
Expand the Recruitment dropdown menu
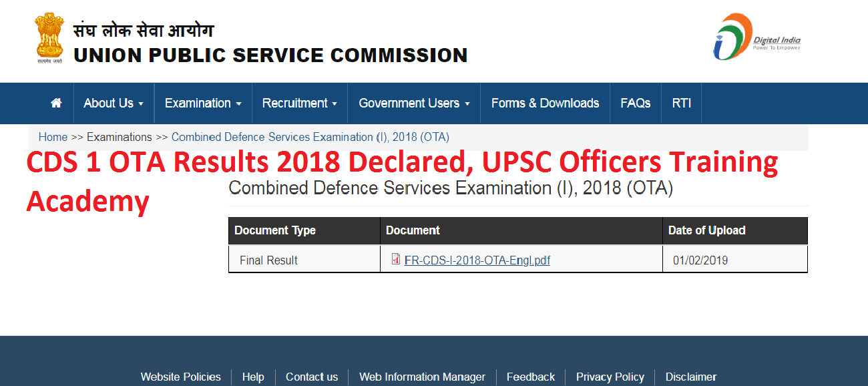[x=299, y=103]
